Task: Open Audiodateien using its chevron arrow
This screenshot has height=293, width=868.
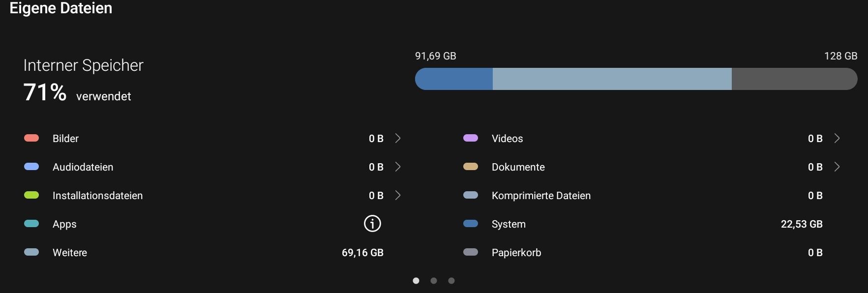Action: click(398, 167)
